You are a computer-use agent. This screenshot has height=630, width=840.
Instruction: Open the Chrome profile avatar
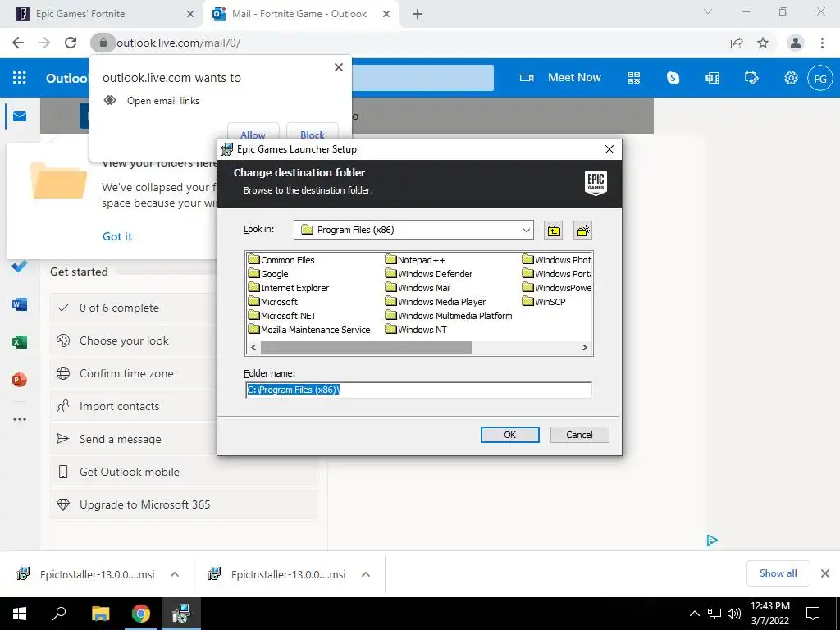(796, 43)
